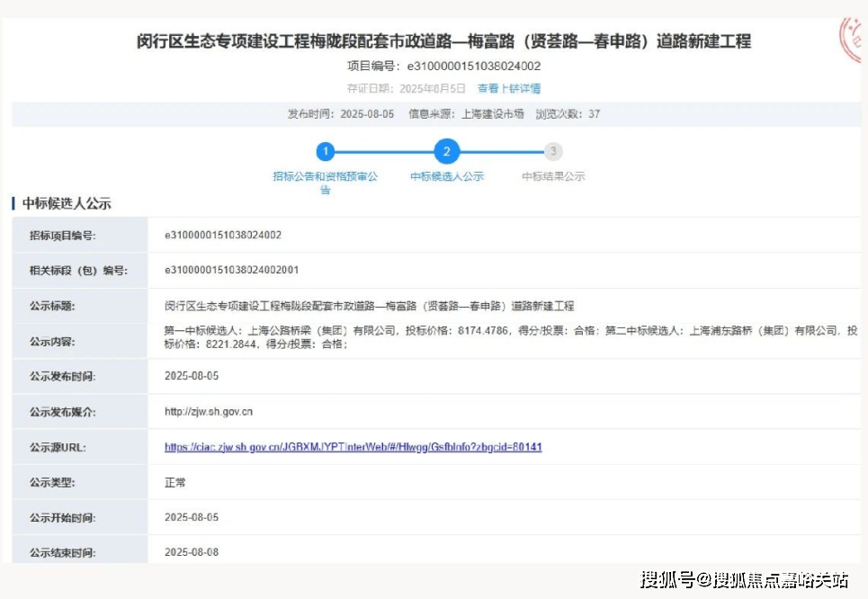Open 招标公告和资格预审公告 step label
This screenshot has height=599, width=868.
pos(326,183)
